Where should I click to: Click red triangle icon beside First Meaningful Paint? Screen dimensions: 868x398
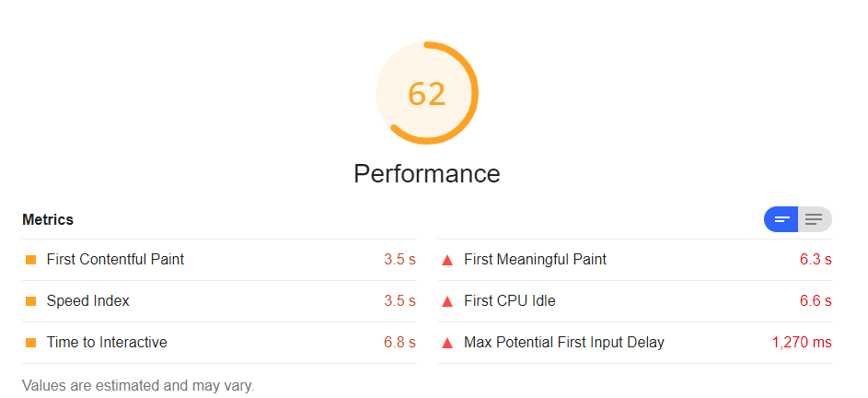[447, 260]
